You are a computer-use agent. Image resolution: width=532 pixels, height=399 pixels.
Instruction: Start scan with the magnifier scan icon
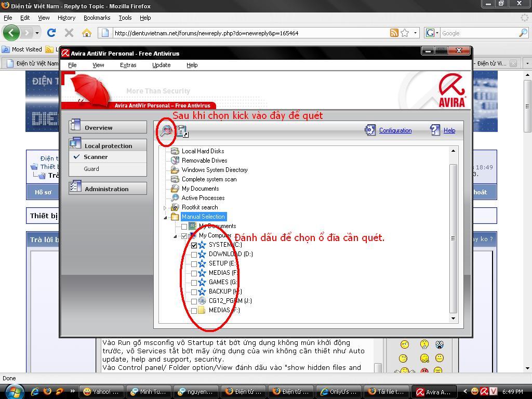coord(167,130)
